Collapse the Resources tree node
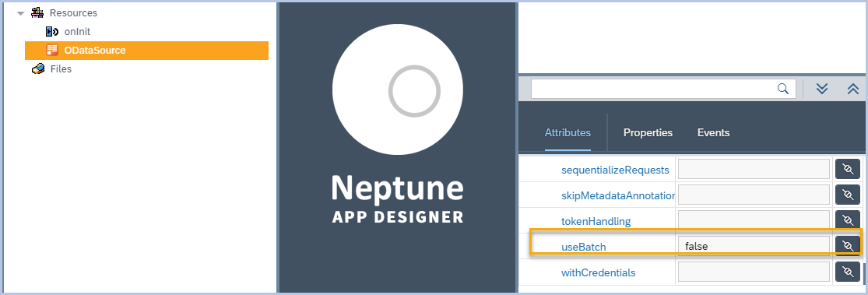868x295 pixels. [x=20, y=12]
